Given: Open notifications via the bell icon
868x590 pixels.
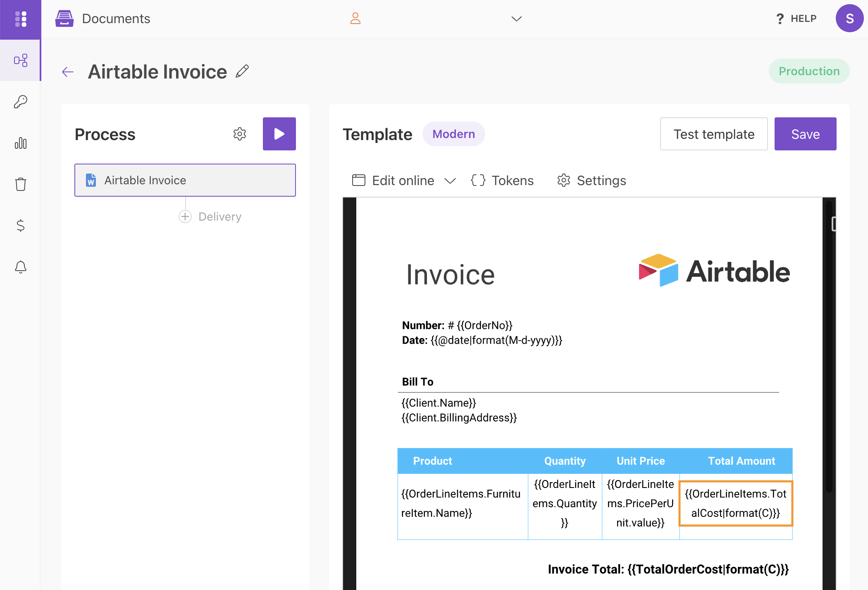Looking at the screenshot, I should [x=21, y=267].
